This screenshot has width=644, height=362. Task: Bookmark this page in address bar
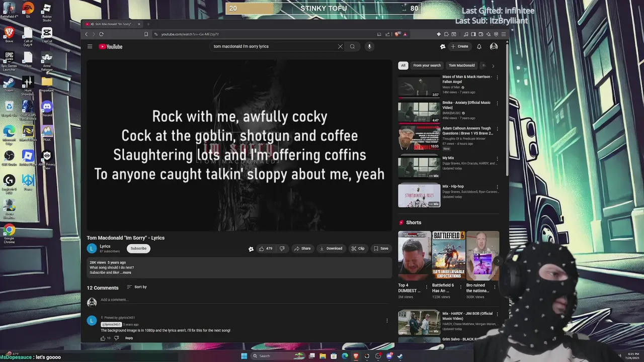(x=146, y=34)
